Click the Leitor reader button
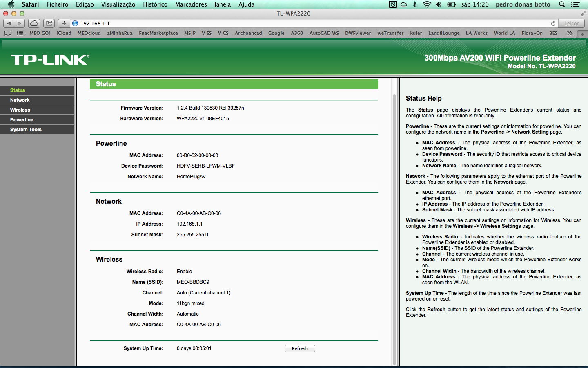The width and height of the screenshot is (588, 368). pyautogui.click(x=571, y=23)
